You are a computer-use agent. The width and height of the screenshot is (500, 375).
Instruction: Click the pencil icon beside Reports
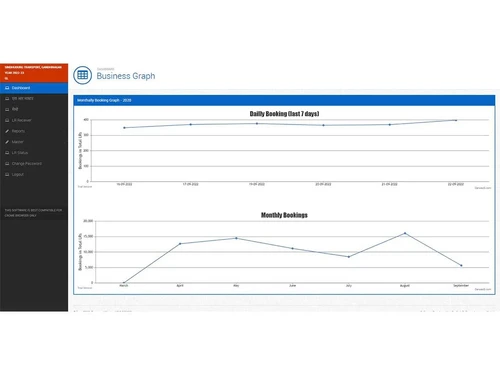tap(7, 131)
